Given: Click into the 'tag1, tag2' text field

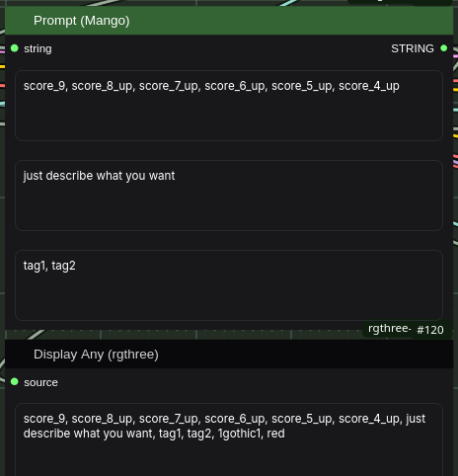Looking at the screenshot, I should 229,285.
